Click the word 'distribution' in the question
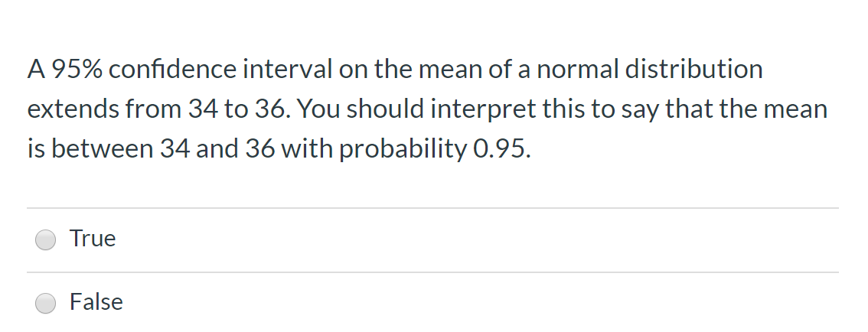 click(x=694, y=70)
